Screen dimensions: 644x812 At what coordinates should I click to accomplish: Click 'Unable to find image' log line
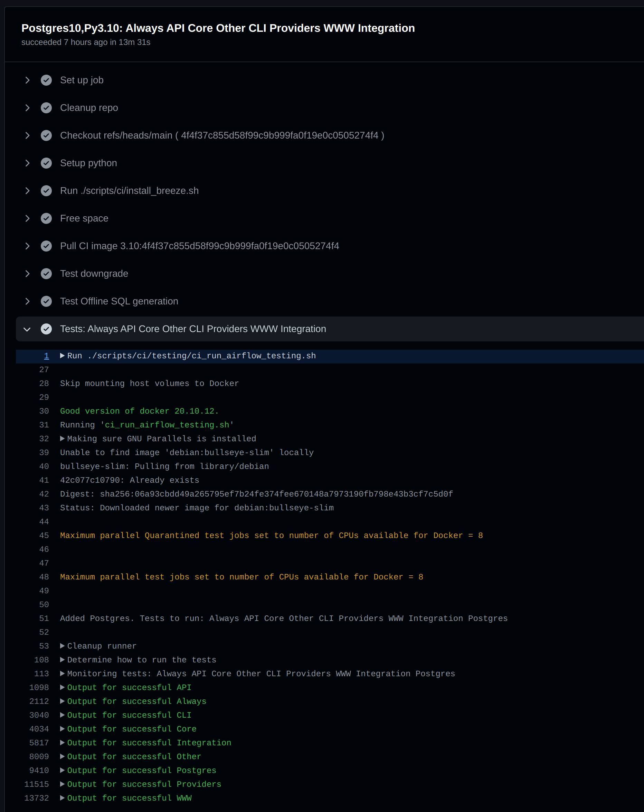(x=187, y=453)
